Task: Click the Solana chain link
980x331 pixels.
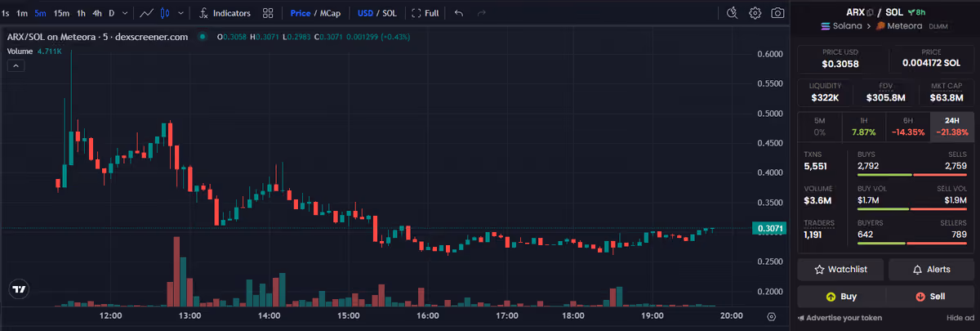Action: pyautogui.click(x=841, y=26)
